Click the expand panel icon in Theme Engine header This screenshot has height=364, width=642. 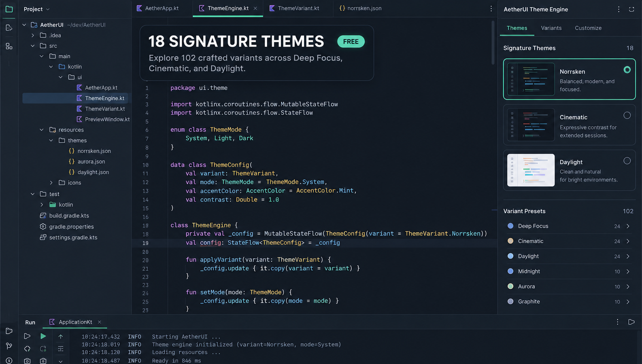coord(631,9)
